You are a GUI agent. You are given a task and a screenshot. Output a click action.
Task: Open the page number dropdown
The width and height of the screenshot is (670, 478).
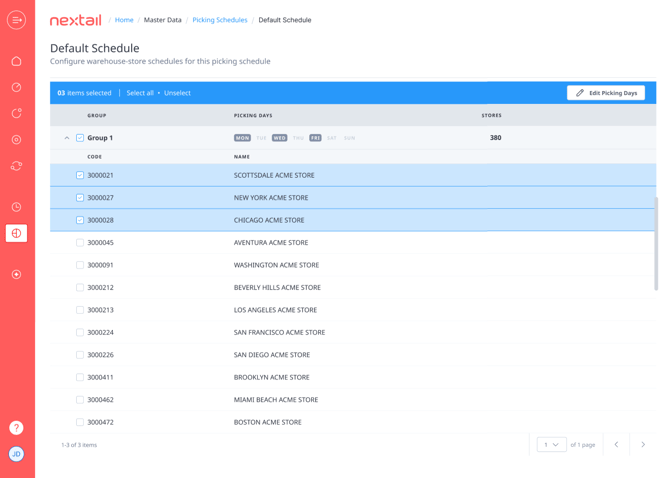tap(552, 445)
